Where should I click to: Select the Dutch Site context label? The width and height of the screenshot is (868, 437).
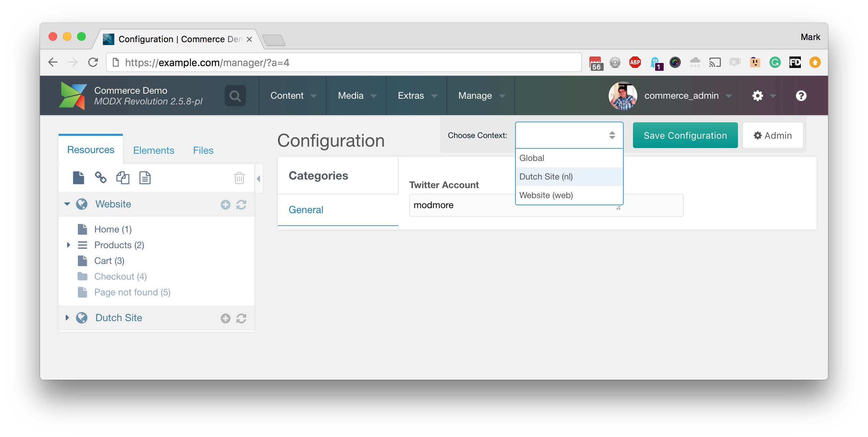119,318
